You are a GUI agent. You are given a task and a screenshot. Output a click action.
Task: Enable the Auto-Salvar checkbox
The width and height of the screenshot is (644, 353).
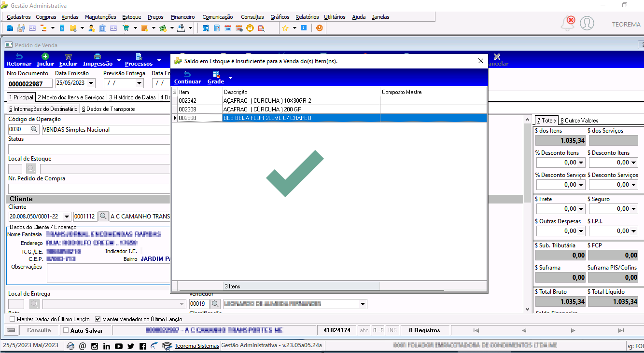pyautogui.click(x=66, y=330)
